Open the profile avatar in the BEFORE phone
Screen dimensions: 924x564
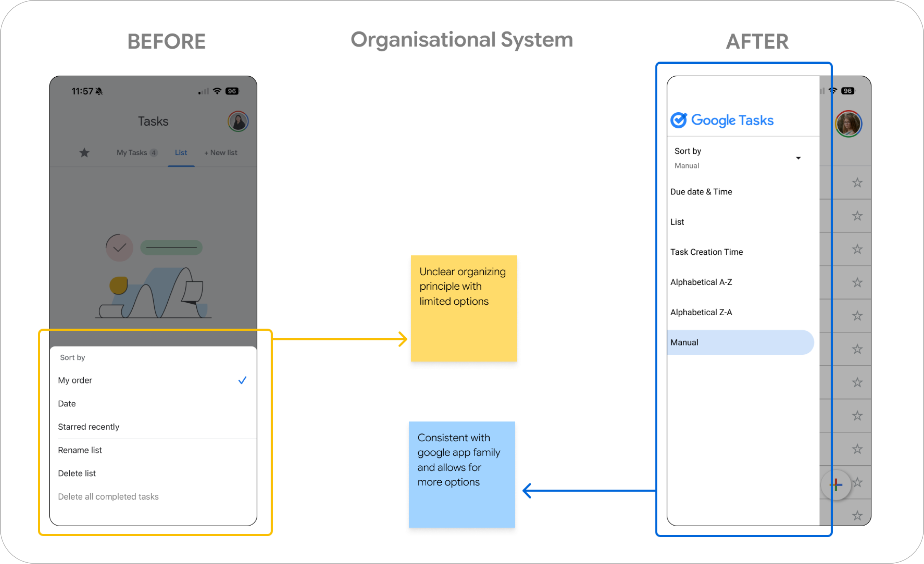click(238, 121)
